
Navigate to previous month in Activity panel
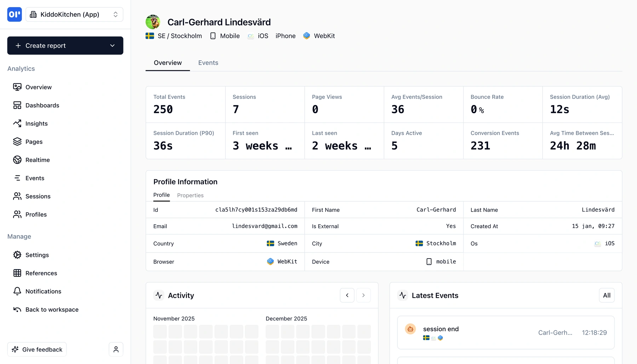tap(347, 295)
